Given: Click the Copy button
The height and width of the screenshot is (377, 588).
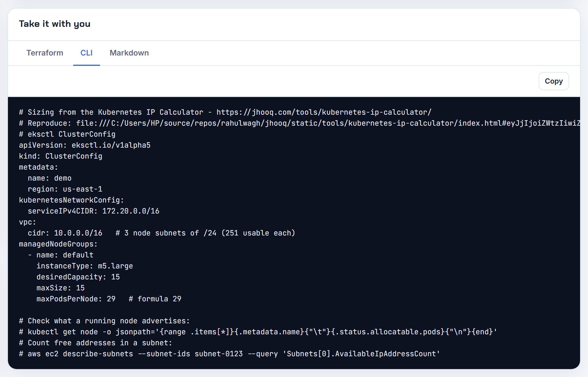Looking at the screenshot, I should [554, 81].
